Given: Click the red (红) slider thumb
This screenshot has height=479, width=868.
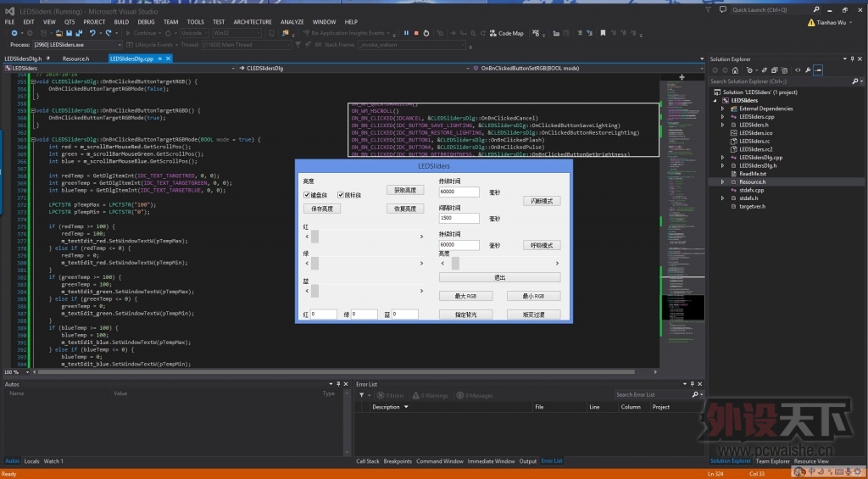Looking at the screenshot, I should 315,237.
